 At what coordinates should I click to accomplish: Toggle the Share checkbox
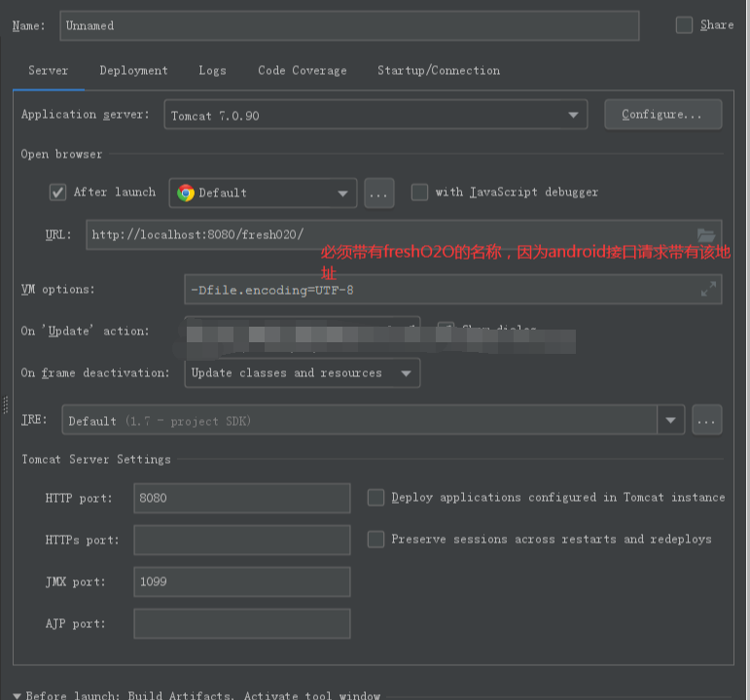coord(684,25)
